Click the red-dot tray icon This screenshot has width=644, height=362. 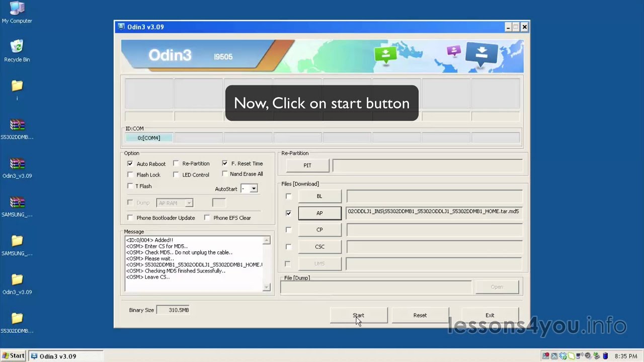pos(546,356)
